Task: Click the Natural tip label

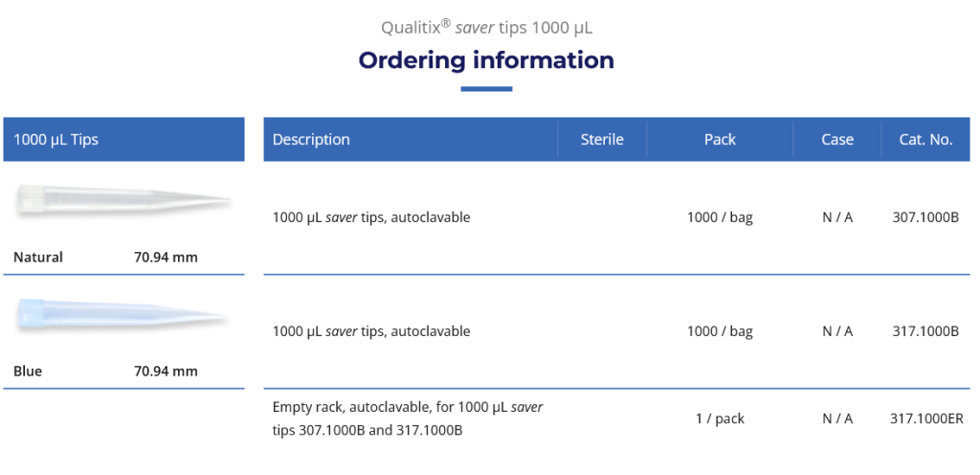Action: click(38, 257)
